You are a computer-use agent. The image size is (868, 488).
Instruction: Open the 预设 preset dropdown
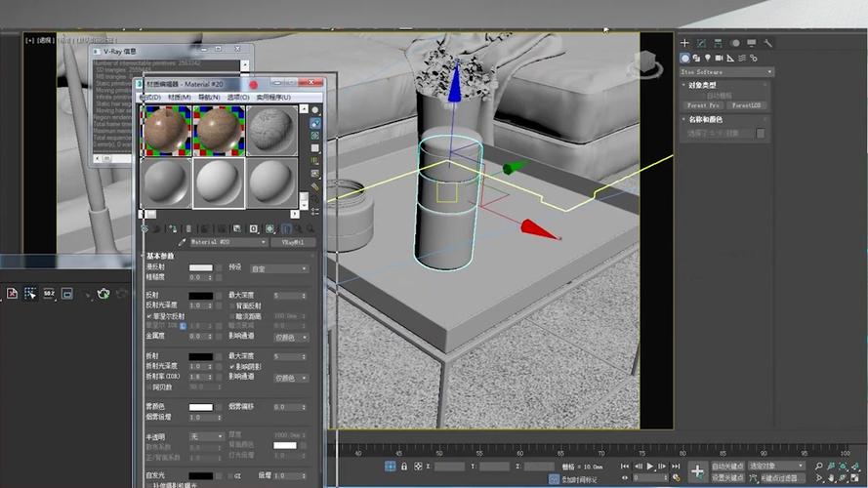pyautogui.click(x=279, y=267)
